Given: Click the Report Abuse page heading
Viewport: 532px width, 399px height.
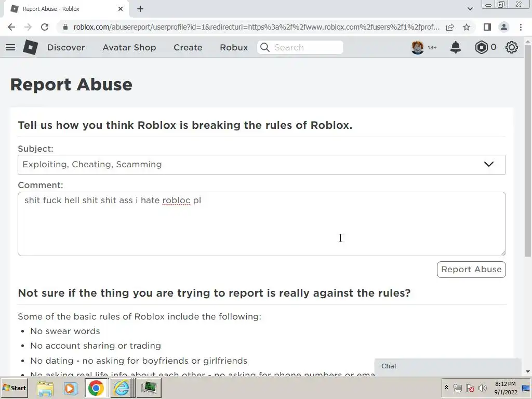Looking at the screenshot, I should pos(71,85).
